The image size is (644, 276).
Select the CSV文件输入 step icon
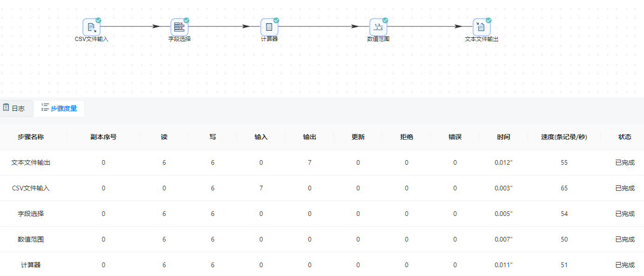coord(91,27)
